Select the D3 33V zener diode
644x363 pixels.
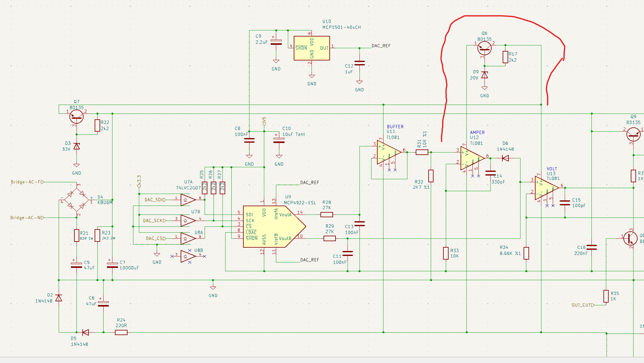tap(77, 146)
